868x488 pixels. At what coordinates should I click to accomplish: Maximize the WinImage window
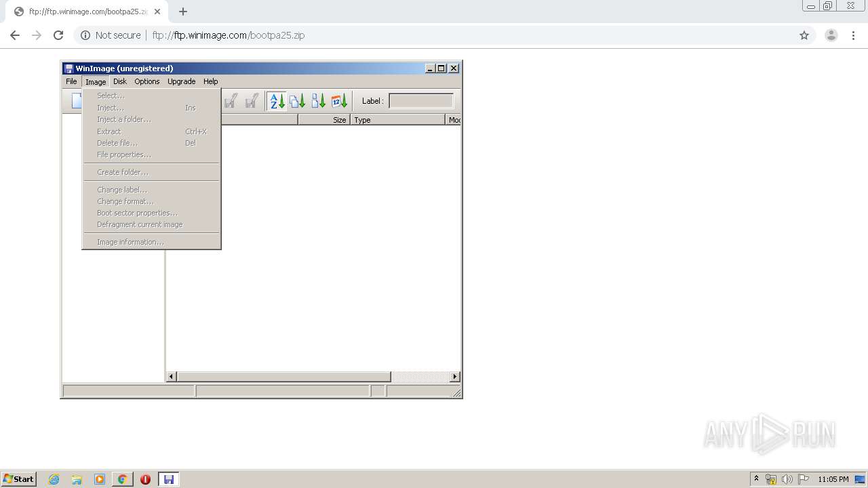click(x=441, y=68)
